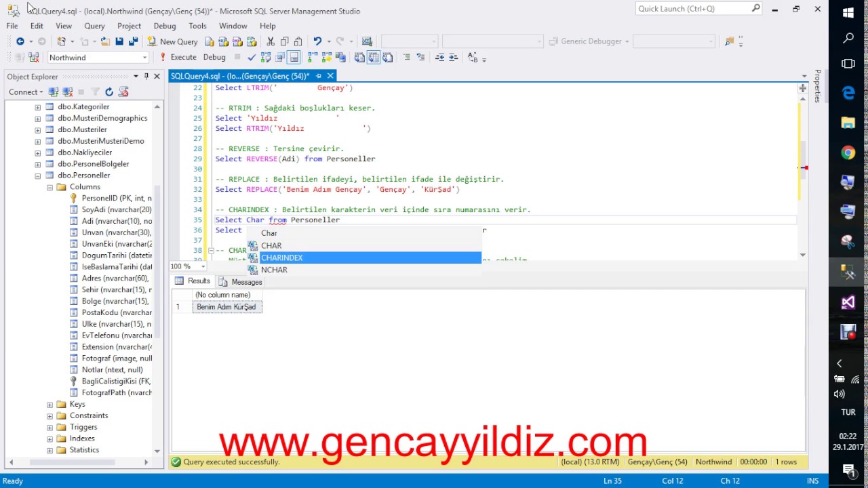Open the Object Explorer window position dropdown arrow
The image size is (868, 488).
click(136, 76)
